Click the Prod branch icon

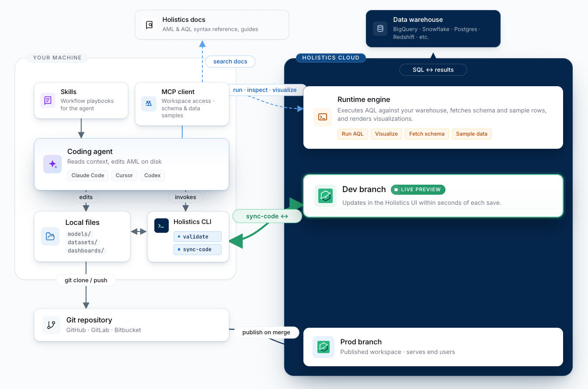324,347
